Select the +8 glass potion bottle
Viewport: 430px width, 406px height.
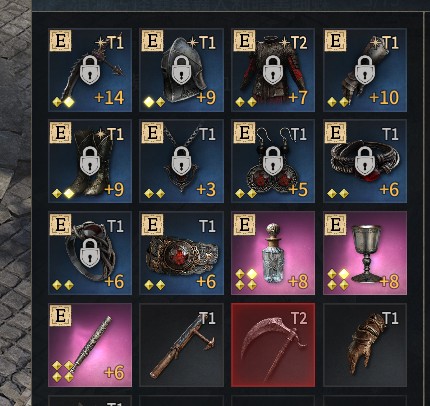273,253
